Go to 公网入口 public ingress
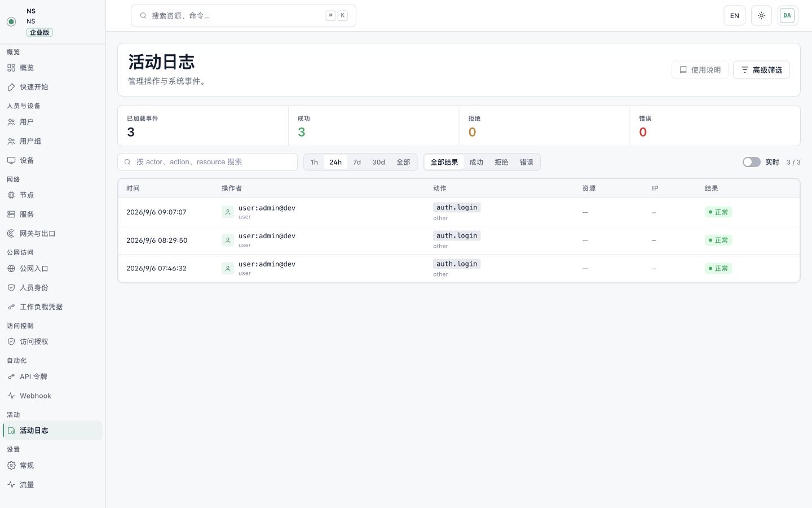812x508 pixels. pos(52,269)
